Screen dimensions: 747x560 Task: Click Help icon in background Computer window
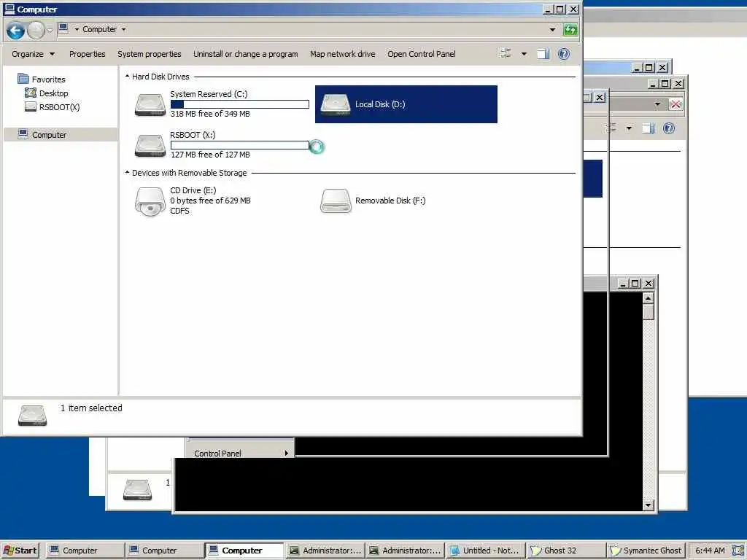[669, 128]
